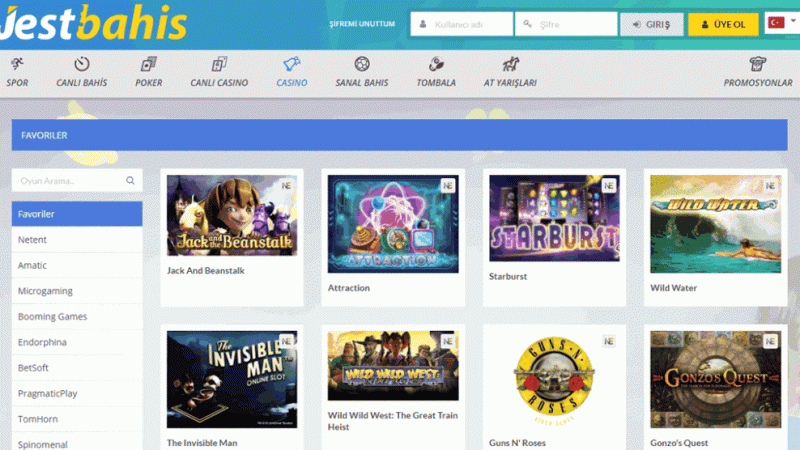Click the 'Starburst' title text

[508, 277]
